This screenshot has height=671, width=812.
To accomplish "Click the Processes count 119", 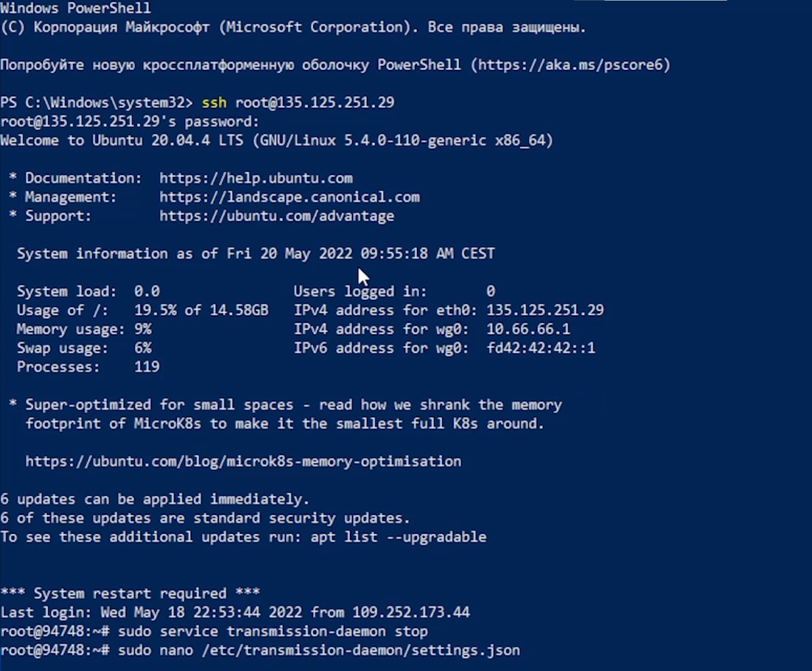I will pos(147,367).
